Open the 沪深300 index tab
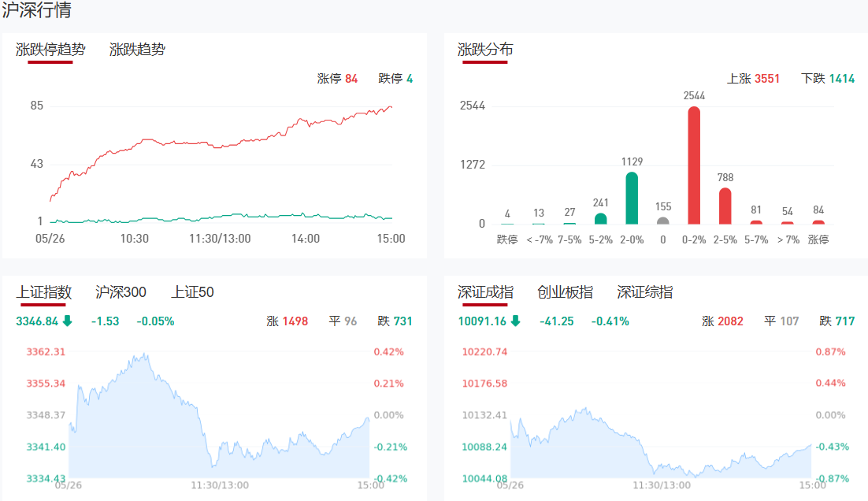 pos(121,292)
